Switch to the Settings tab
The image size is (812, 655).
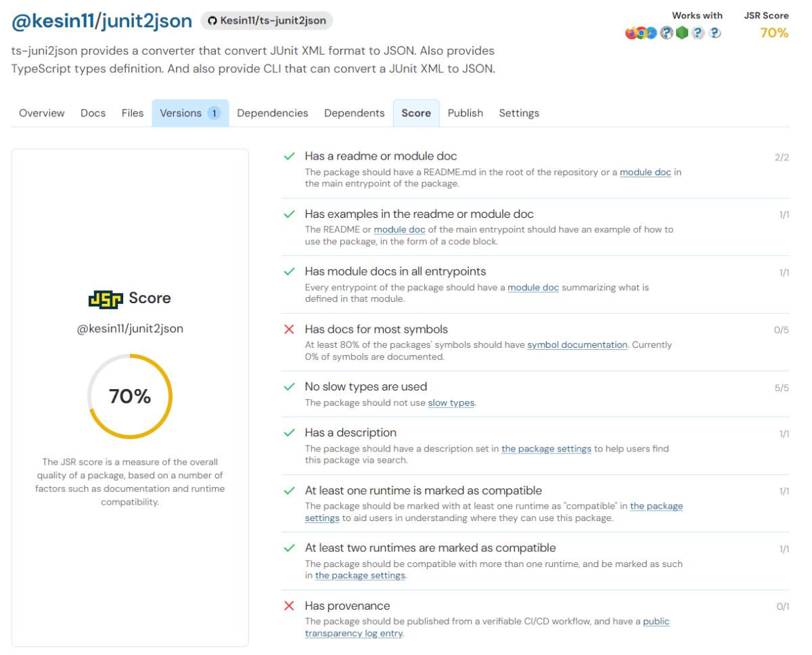click(519, 113)
